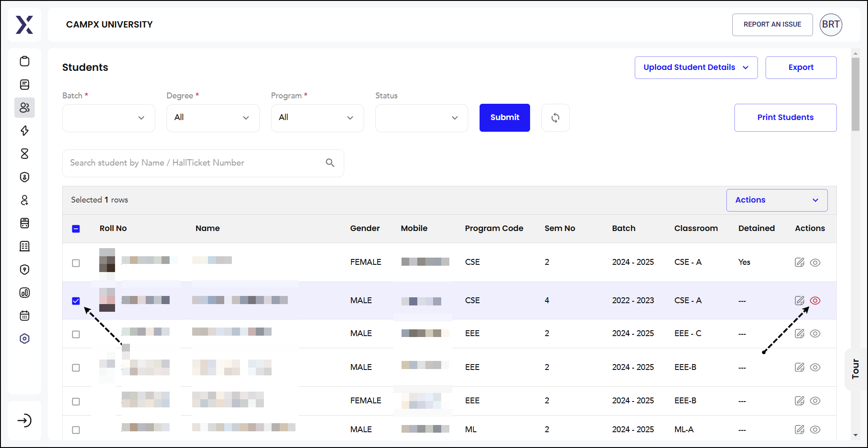
Task: Edit the FEMALE CSE 2024 - 2025 student row
Action: click(799, 262)
